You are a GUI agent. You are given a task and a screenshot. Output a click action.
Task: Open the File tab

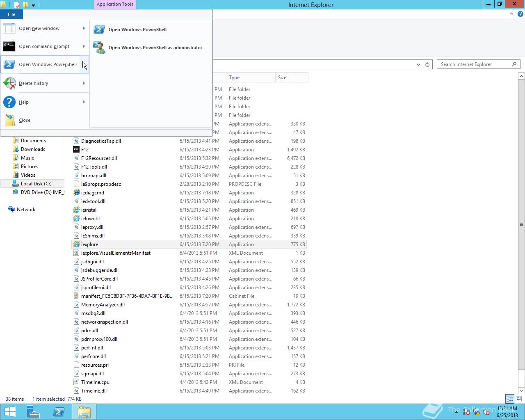(11, 14)
